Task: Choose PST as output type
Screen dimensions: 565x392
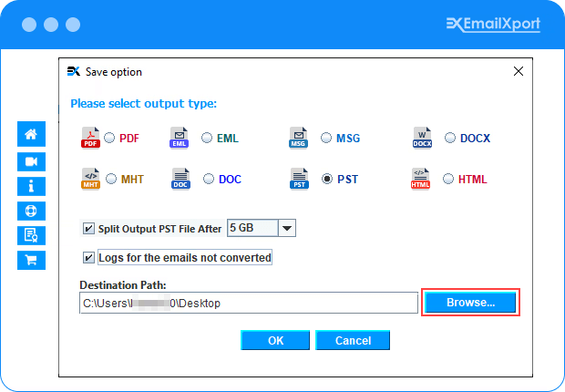Action: pos(326,180)
